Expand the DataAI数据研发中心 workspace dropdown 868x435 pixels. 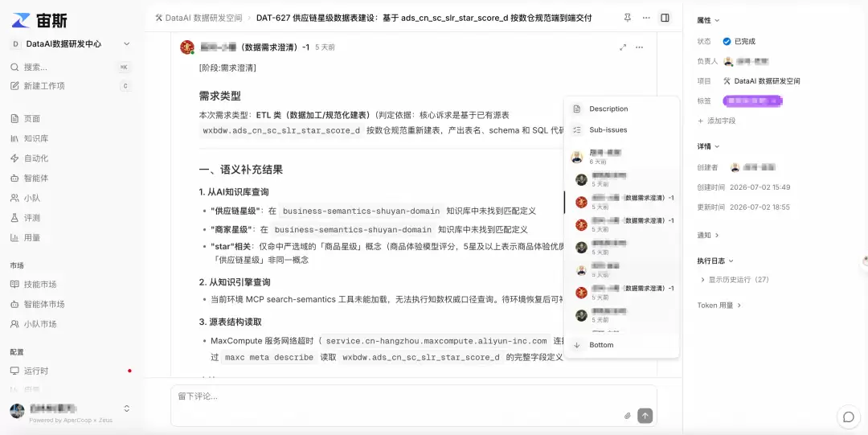point(127,43)
